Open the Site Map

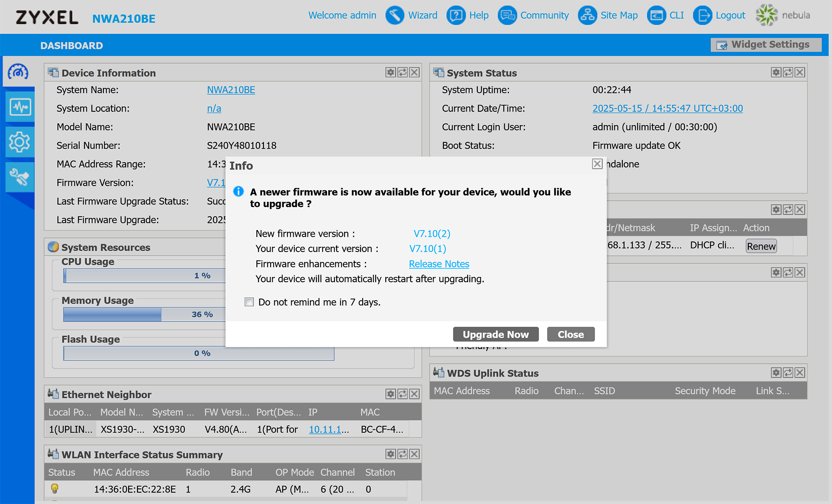point(608,16)
